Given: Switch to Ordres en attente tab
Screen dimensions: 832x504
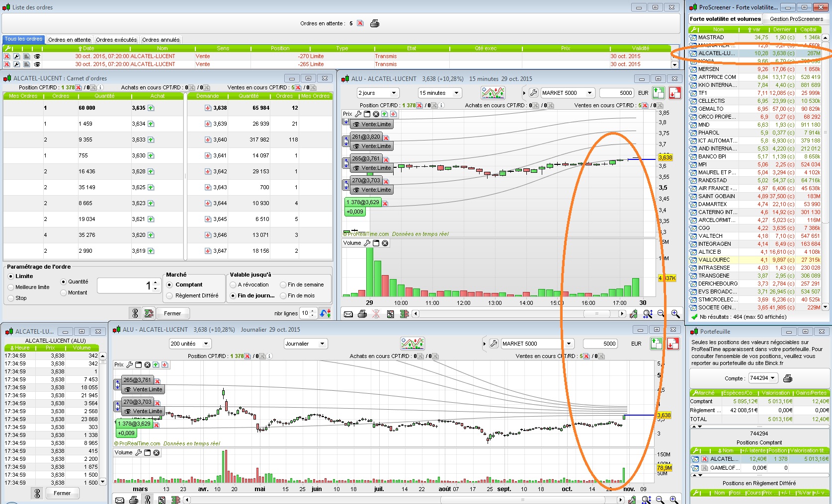Looking at the screenshot, I should pyautogui.click(x=70, y=40).
